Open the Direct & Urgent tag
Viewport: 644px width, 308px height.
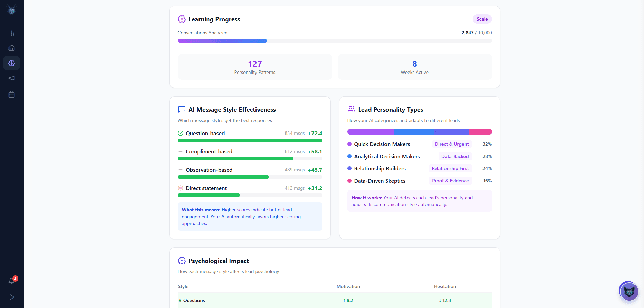452,144
